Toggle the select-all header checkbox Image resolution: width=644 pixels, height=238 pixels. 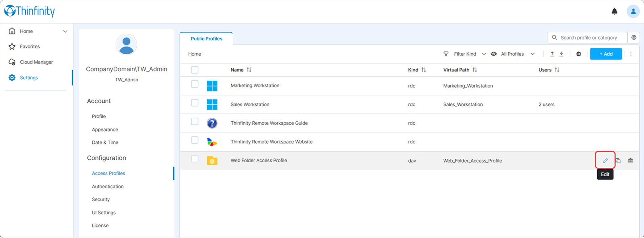(195, 70)
